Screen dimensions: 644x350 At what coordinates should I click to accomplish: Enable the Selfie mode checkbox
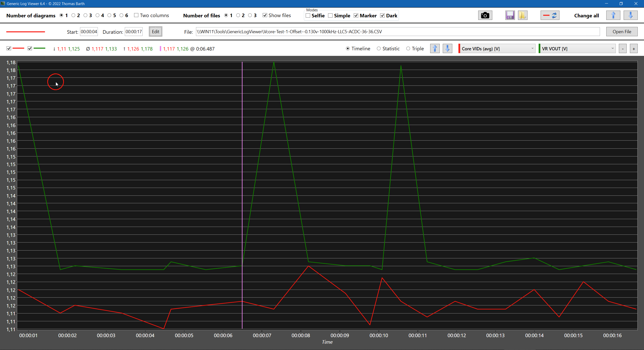coord(308,16)
